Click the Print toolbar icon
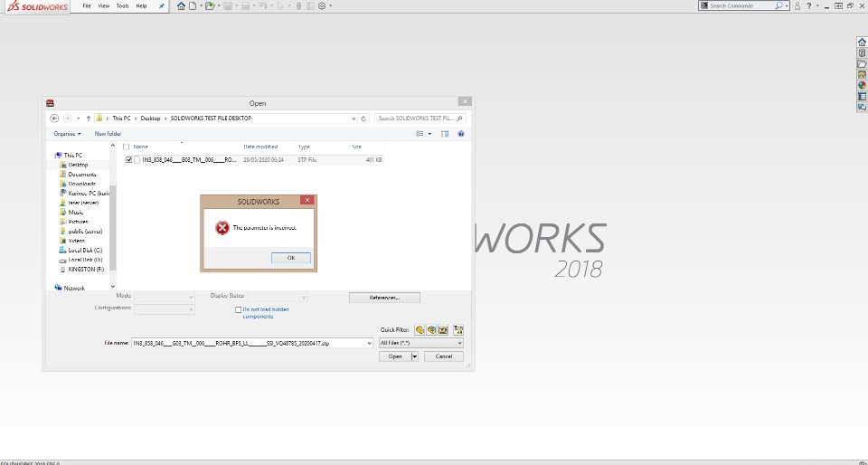This screenshot has height=465, width=868. 245,5
